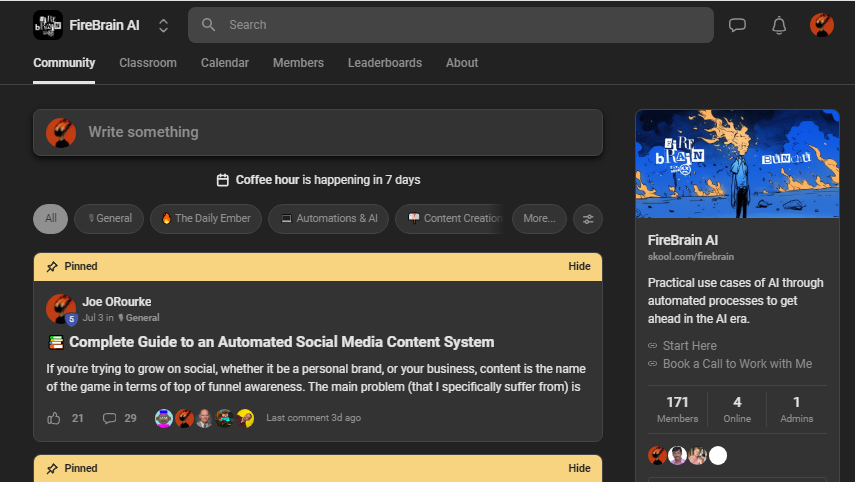Switch to the About tab
The height and width of the screenshot is (482, 855).
(462, 63)
